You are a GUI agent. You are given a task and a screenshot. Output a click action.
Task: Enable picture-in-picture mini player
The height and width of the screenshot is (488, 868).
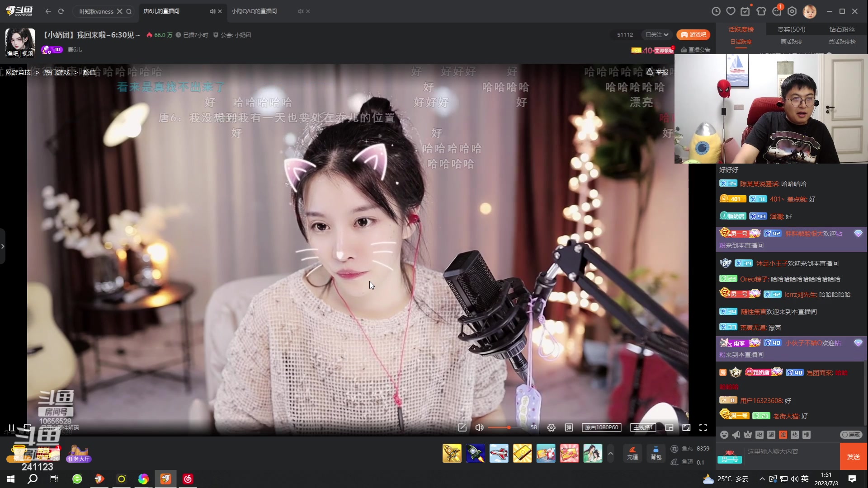pos(670,427)
